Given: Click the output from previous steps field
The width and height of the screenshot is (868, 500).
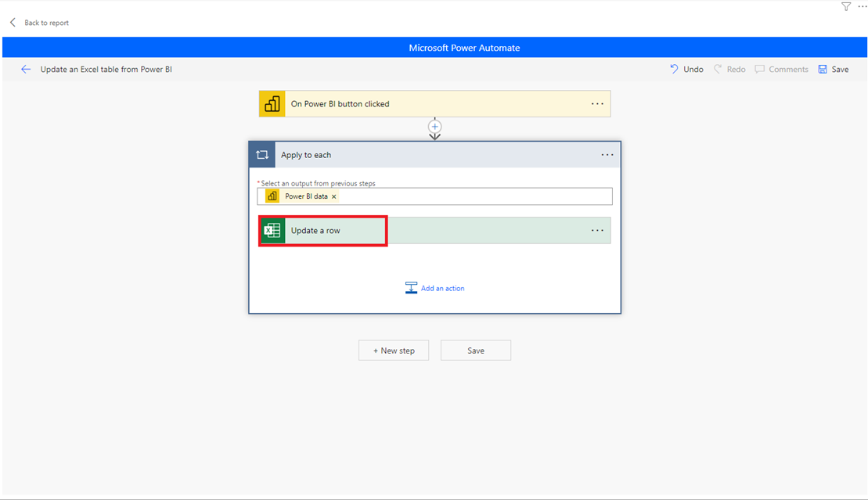Looking at the screenshot, I should coord(434,196).
